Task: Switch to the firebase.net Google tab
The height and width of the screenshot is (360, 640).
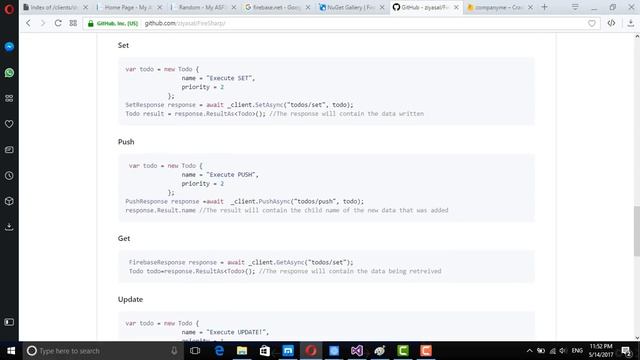Action: tap(276, 7)
